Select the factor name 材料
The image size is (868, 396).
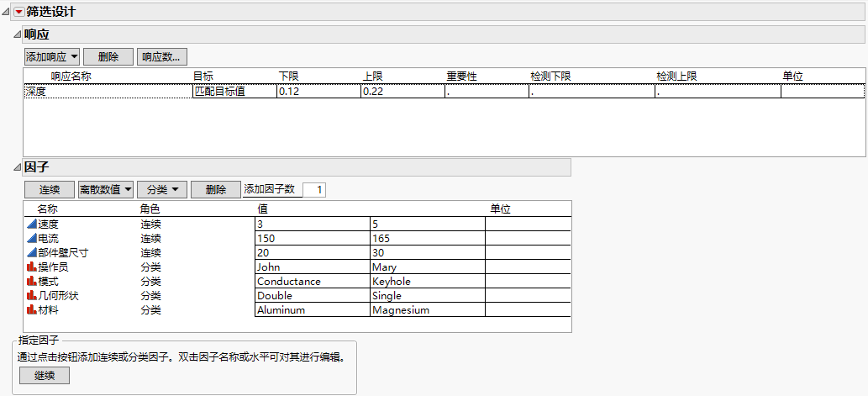[x=48, y=311]
